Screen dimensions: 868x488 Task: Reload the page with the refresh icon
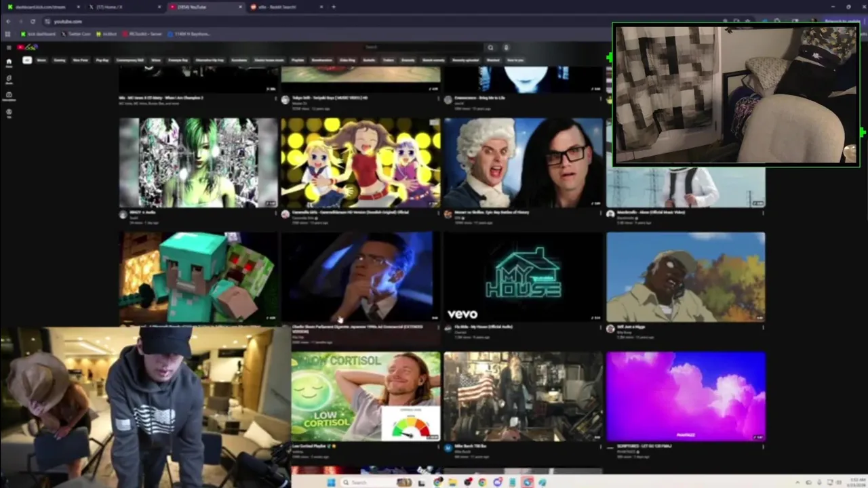(33, 21)
